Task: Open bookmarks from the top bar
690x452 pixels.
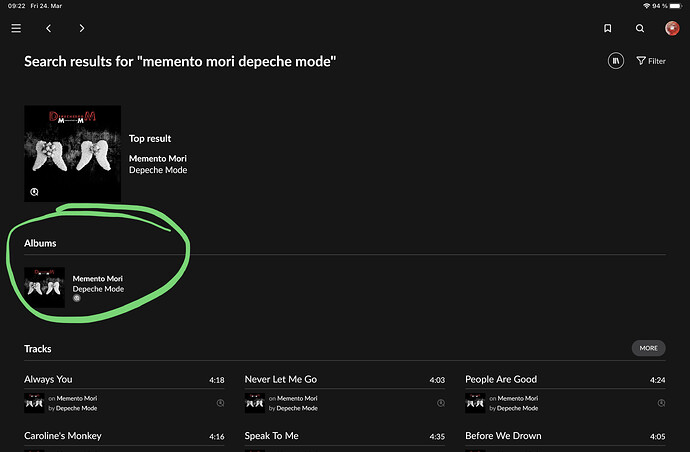Action: [607, 28]
